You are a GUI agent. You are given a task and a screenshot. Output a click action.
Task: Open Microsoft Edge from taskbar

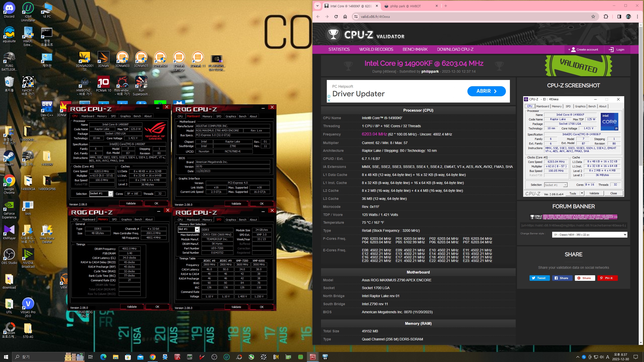(103, 357)
